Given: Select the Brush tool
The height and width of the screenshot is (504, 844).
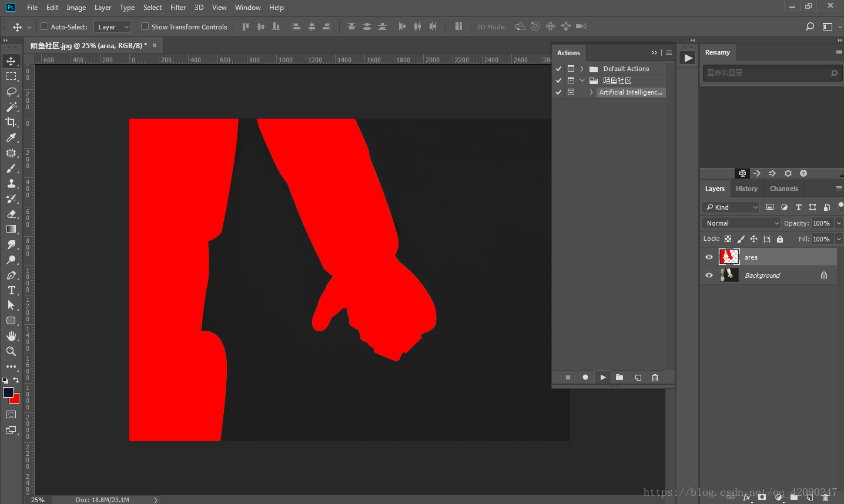Looking at the screenshot, I should coord(11,168).
